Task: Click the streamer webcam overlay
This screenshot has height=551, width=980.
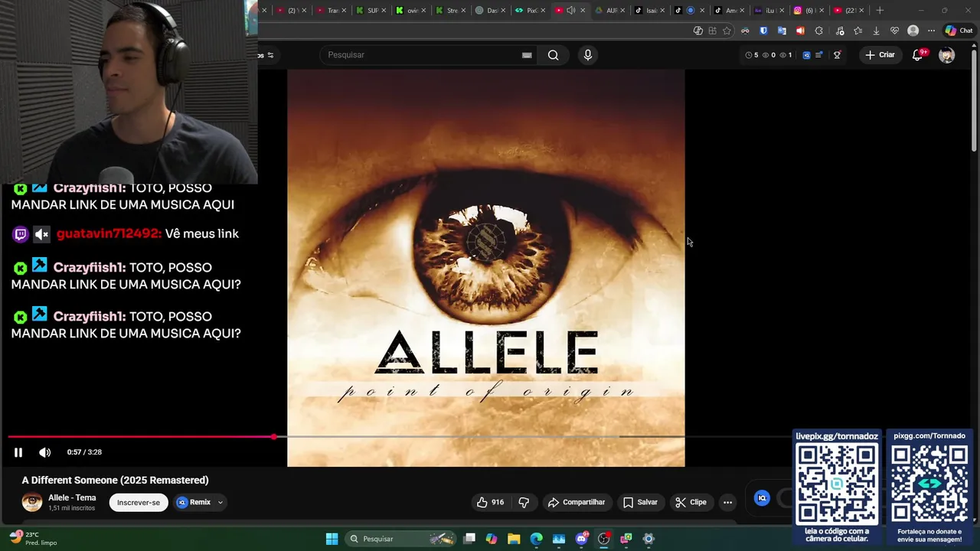Action: tap(129, 92)
